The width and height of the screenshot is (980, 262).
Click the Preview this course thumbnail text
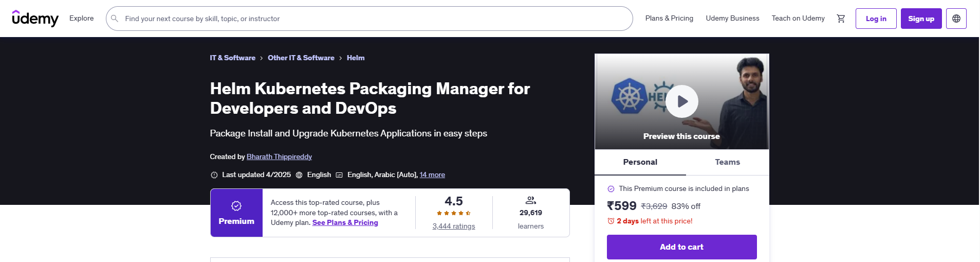point(681,136)
